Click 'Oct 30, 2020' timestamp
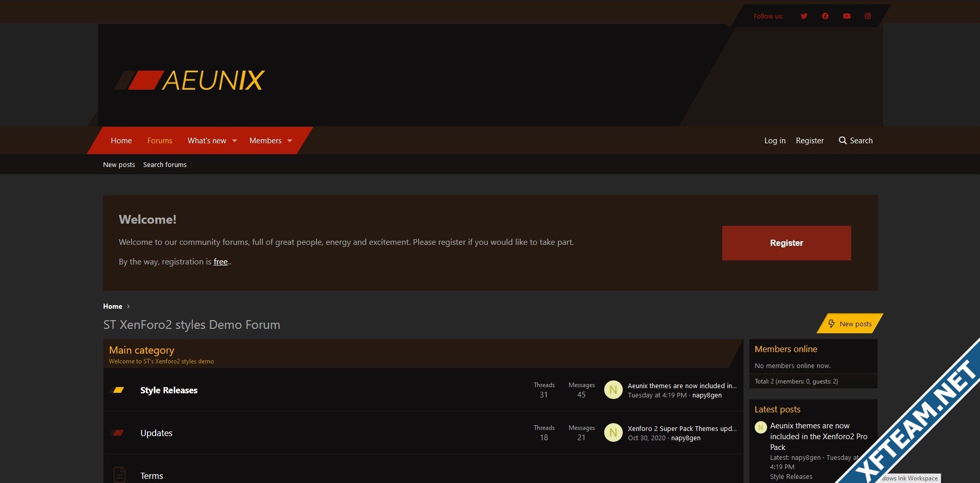This screenshot has width=980, height=483. (x=646, y=438)
